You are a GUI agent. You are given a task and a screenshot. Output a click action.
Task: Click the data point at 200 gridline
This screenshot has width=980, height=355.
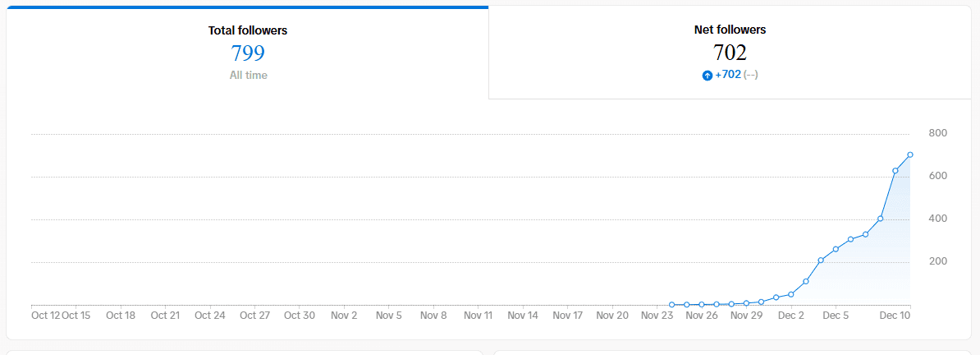pos(821,260)
